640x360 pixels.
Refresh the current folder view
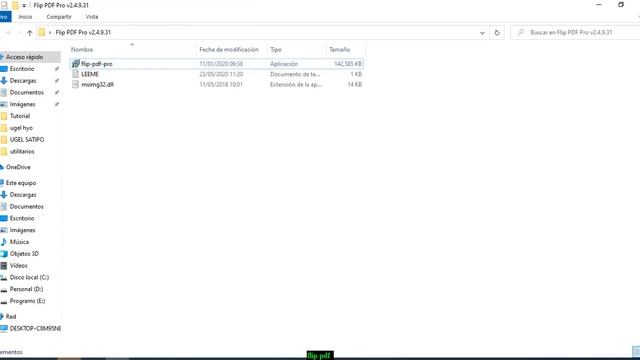coord(497,33)
